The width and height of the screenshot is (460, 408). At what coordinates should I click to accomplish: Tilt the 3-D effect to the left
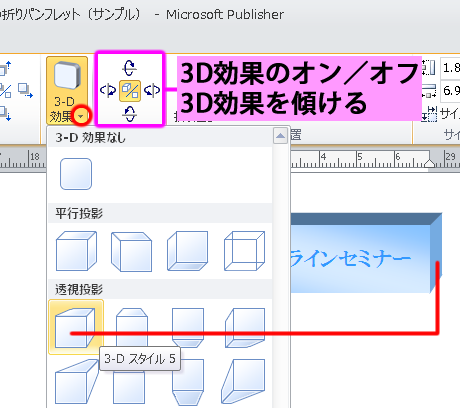[108, 90]
